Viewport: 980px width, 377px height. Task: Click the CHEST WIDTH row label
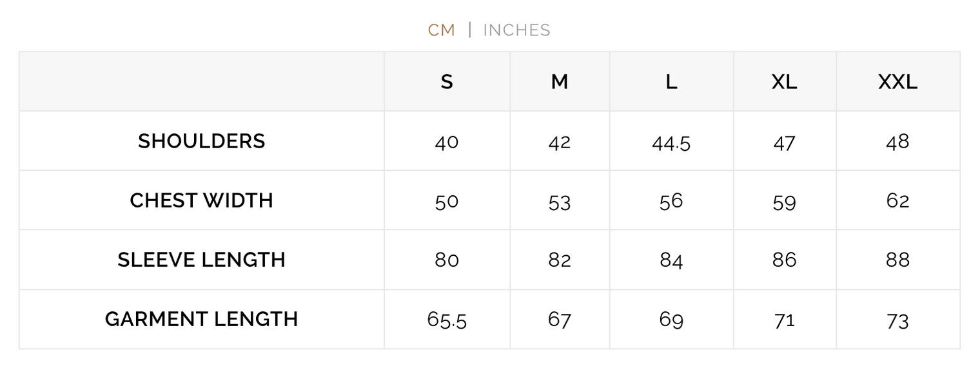(x=202, y=200)
